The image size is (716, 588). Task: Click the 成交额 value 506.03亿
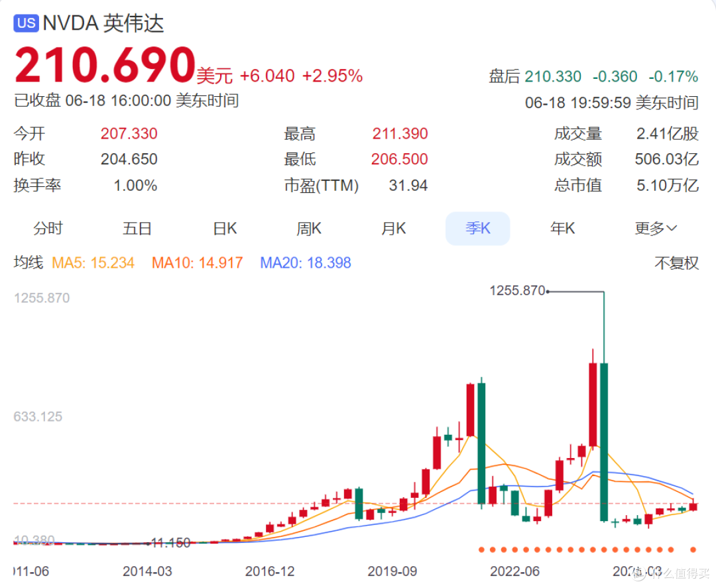[x=667, y=159]
